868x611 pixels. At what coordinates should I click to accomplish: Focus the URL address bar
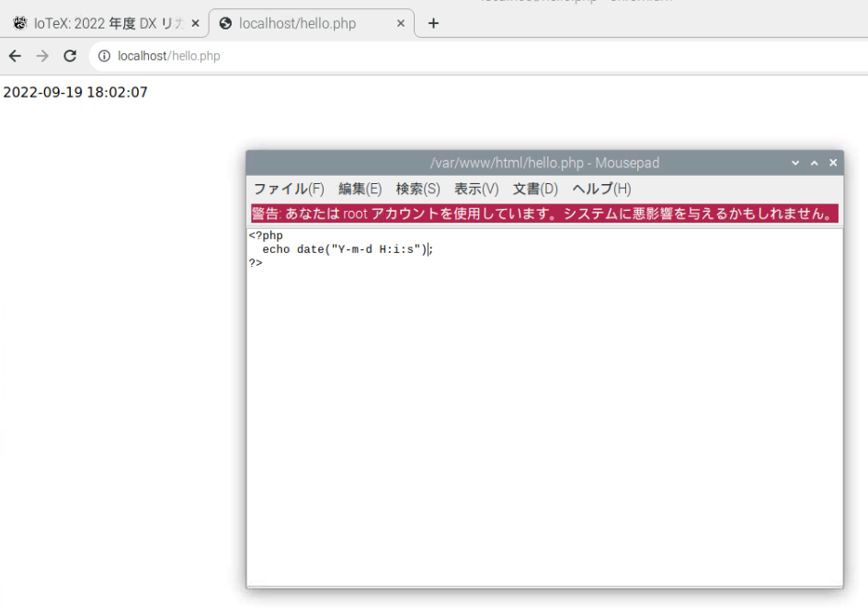(460, 56)
